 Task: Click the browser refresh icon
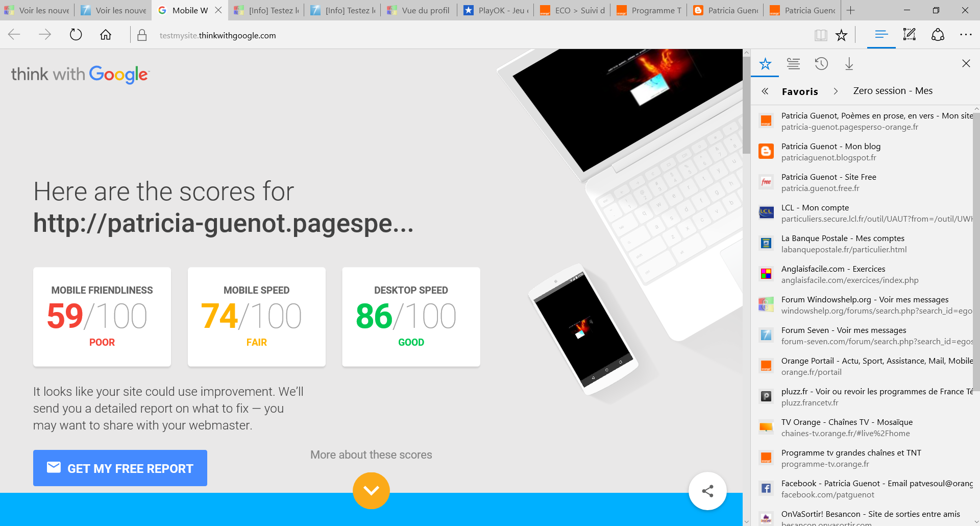click(x=76, y=35)
